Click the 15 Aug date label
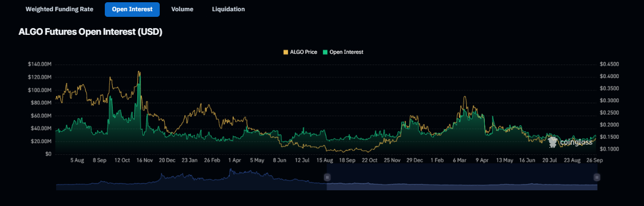The height and width of the screenshot is (206, 644). (325, 161)
